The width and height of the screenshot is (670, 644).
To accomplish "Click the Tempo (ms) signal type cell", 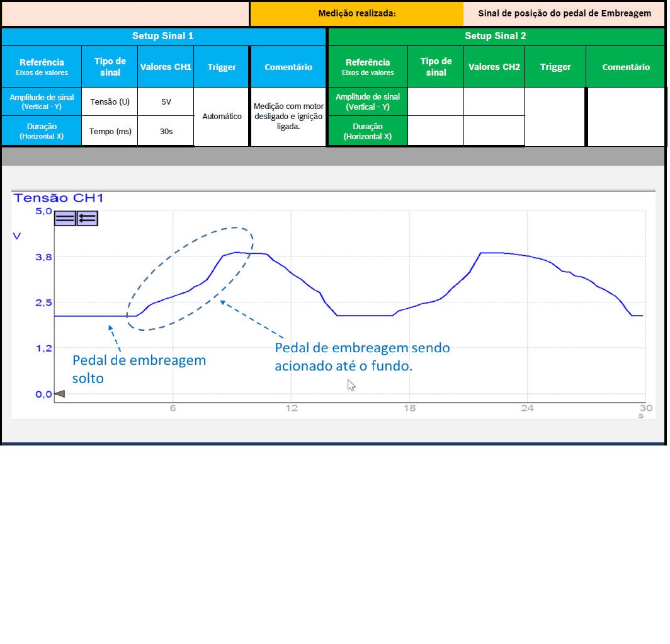I will 110,131.
